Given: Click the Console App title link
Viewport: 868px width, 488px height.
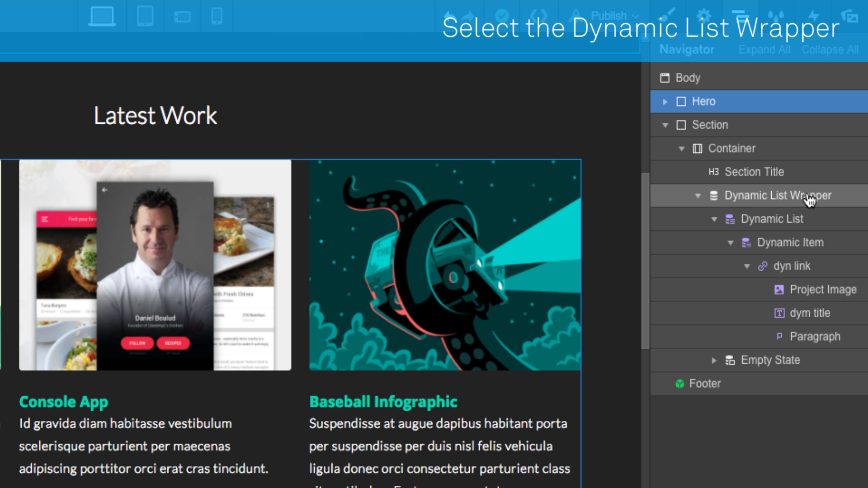Looking at the screenshot, I should point(63,402).
